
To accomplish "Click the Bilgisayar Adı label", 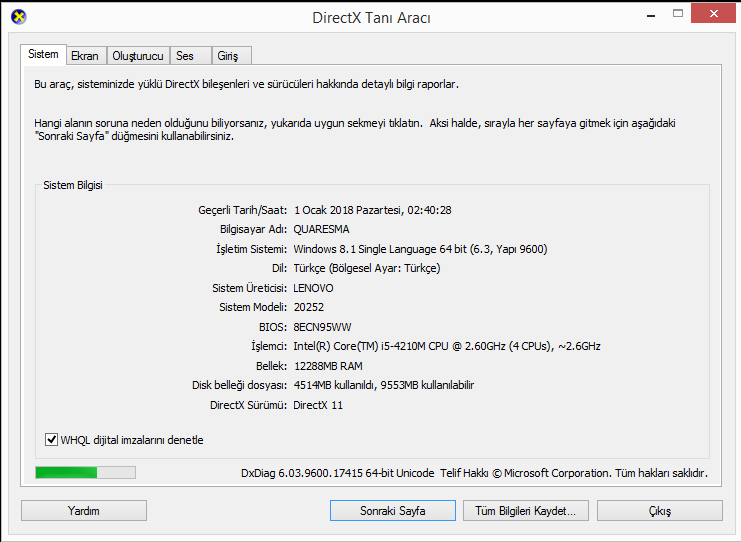I will tap(253, 229).
